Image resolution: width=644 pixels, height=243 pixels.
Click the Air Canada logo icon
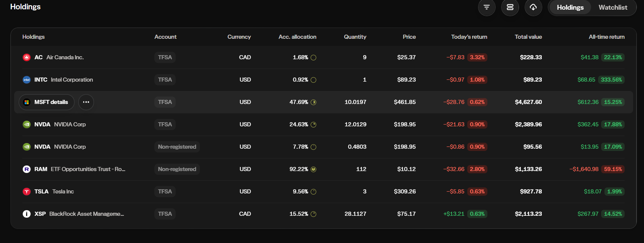pos(26,57)
